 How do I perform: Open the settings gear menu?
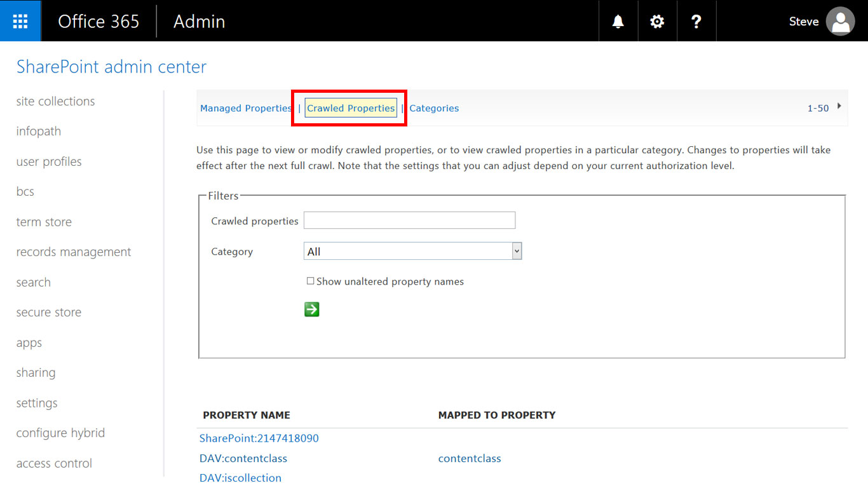657,22
